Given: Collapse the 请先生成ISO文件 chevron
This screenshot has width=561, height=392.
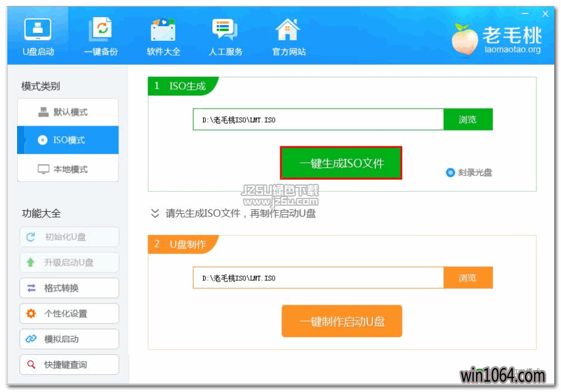Looking at the screenshot, I should tap(155, 213).
